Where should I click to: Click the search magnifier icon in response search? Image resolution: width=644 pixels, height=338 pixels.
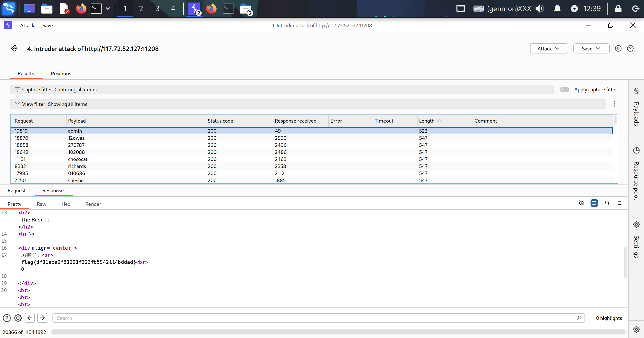coord(579,318)
